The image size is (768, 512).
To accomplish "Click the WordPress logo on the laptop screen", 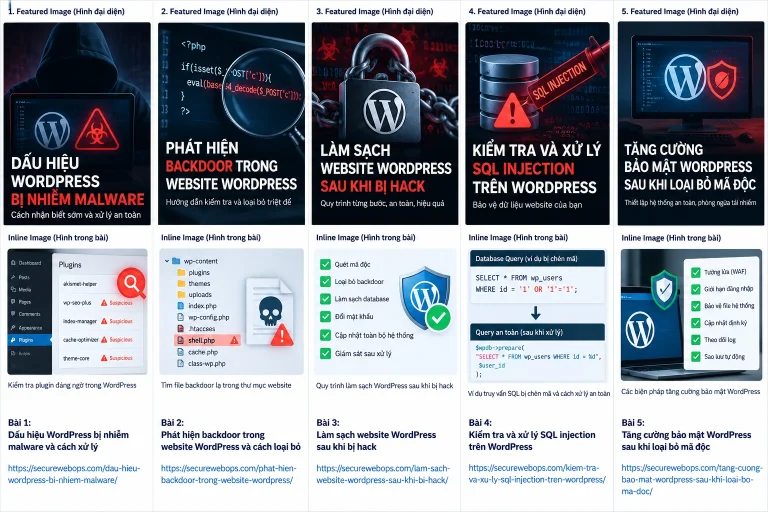I will coord(640,328).
